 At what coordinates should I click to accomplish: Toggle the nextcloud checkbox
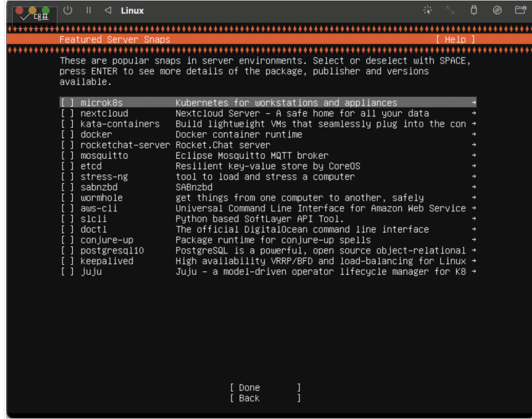click(x=67, y=113)
